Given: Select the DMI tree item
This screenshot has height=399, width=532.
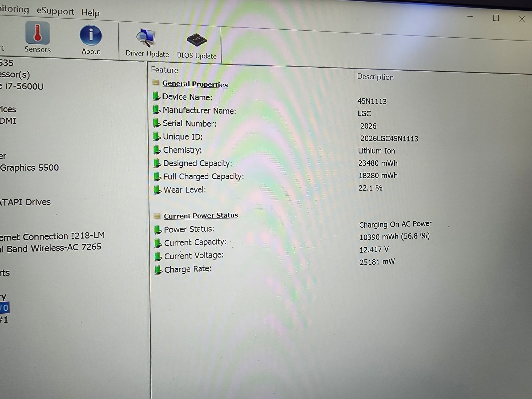Looking at the screenshot, I should pyautogui.click(x=8, y=121).
